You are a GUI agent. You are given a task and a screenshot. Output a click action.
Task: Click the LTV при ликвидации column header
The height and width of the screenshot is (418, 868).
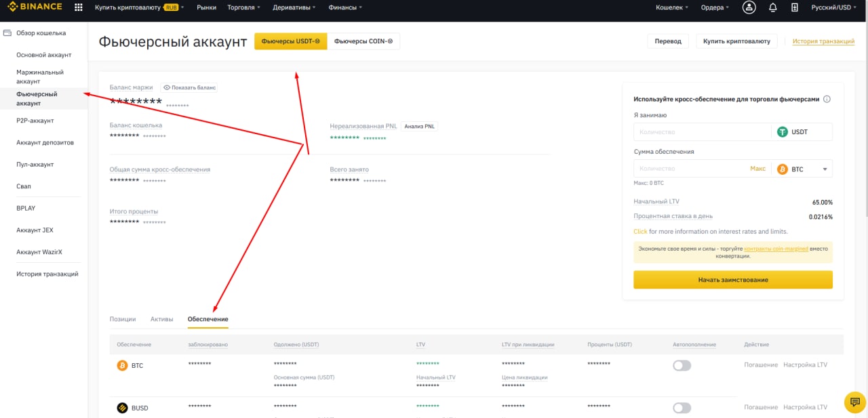tap(528, 345)
